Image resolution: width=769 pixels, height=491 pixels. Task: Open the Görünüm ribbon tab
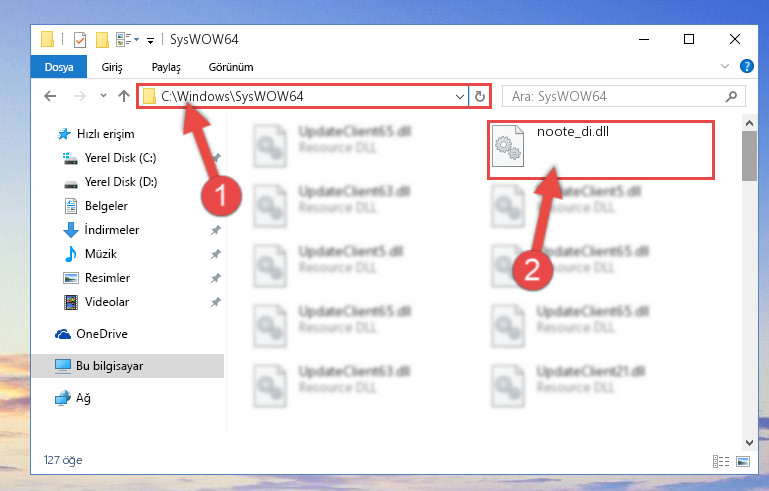231,67
